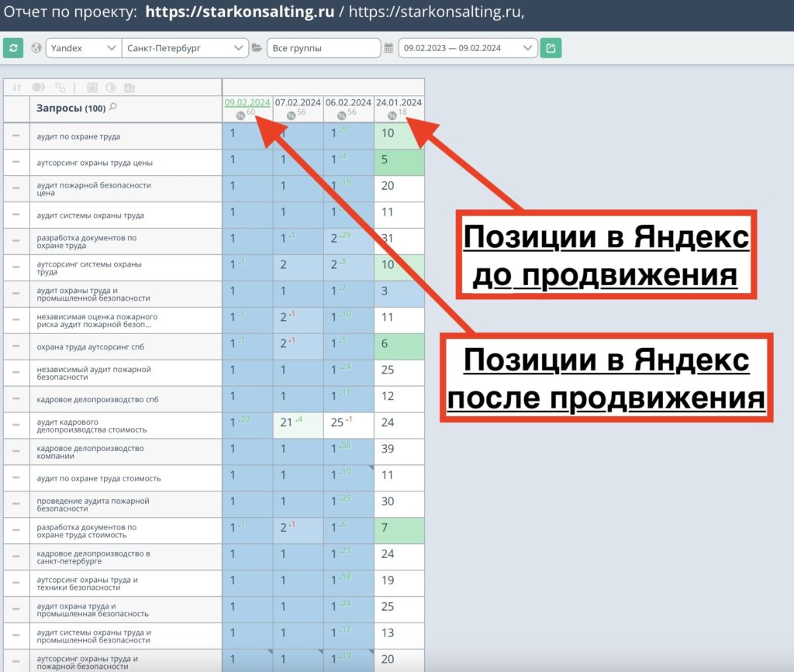The height and width of the screenshot is (672, 794).
Task: Click the minus icon for кадровое делопроизводство спб
Action: pyautogui.click(x=16, y=398)
